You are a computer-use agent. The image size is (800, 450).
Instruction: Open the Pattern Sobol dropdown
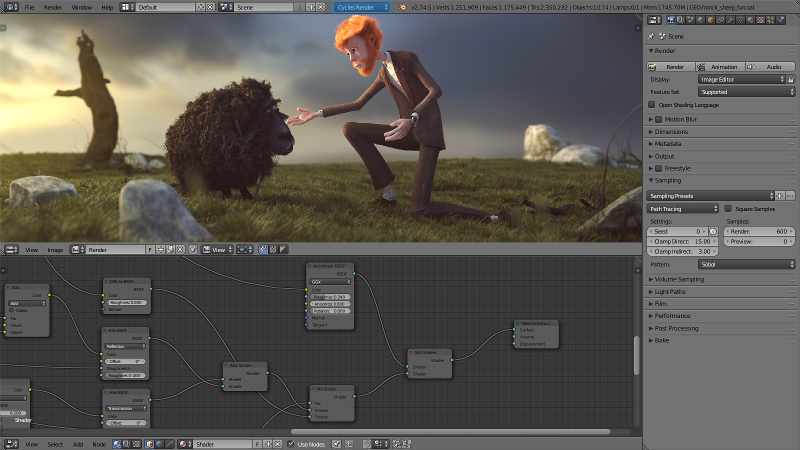coord(746,264)
